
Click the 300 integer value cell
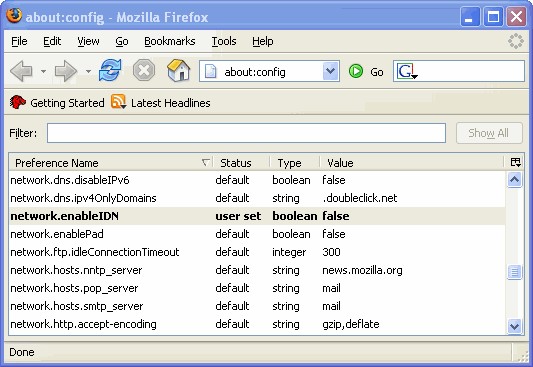(331, 252)
